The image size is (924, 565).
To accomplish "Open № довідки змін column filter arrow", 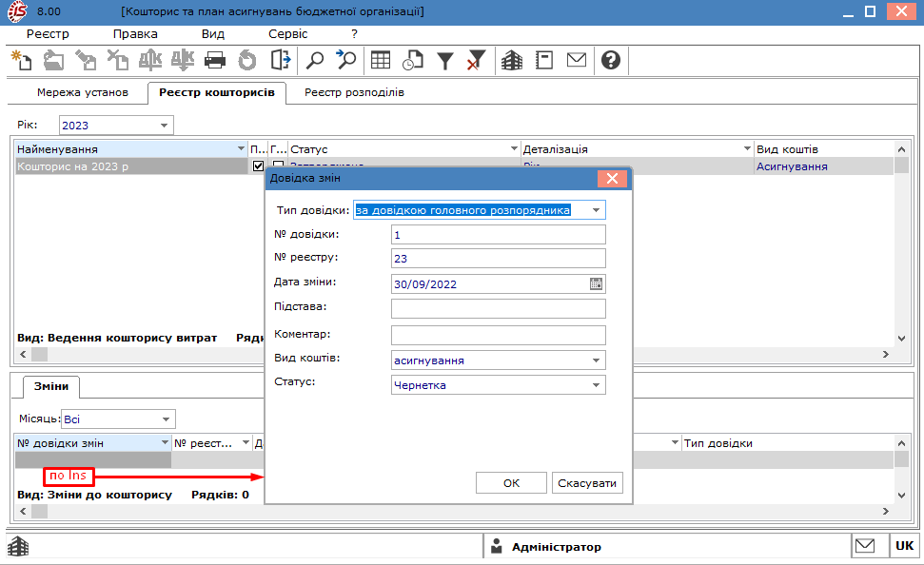I will coord(165,443).
